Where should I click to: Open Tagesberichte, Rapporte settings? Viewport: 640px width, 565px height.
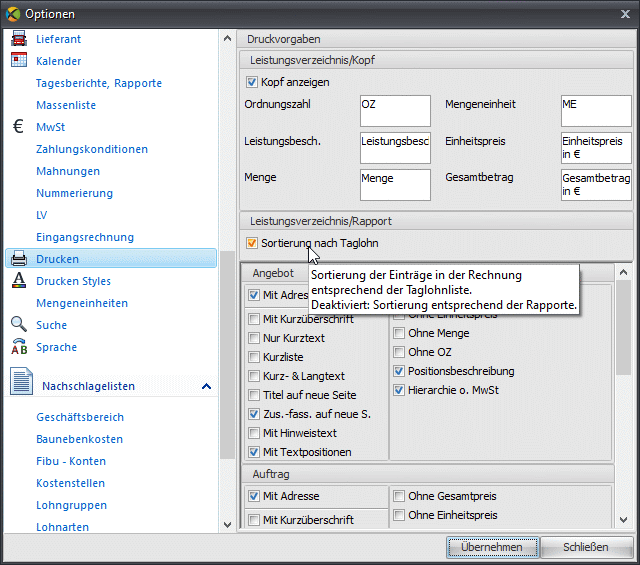coord(99,83)
